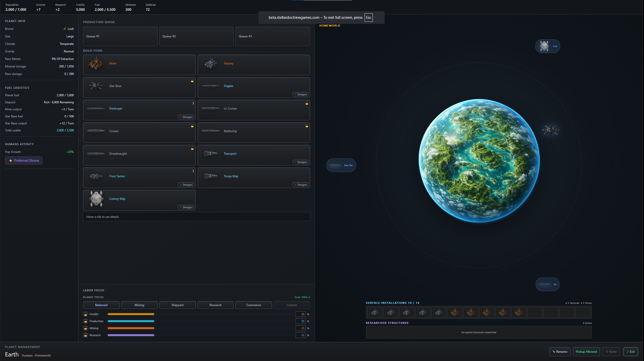Viewport: 644px width, 361px height.
Task: Open the Colony Ship Designs dropdown
Action: 186,207
